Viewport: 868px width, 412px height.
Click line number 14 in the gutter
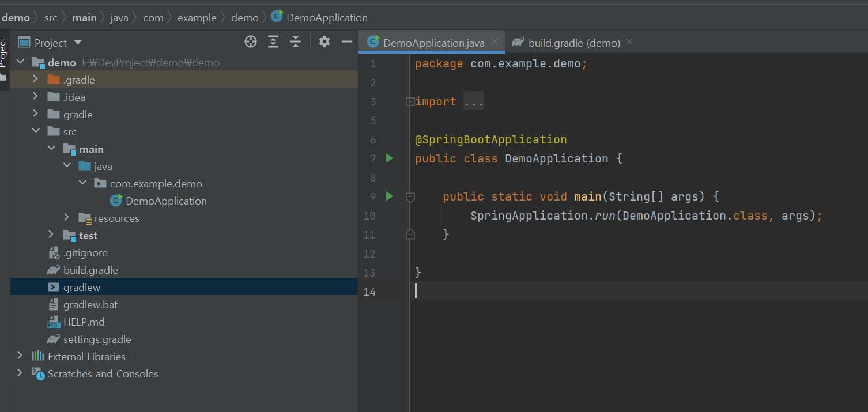(369, 292)
